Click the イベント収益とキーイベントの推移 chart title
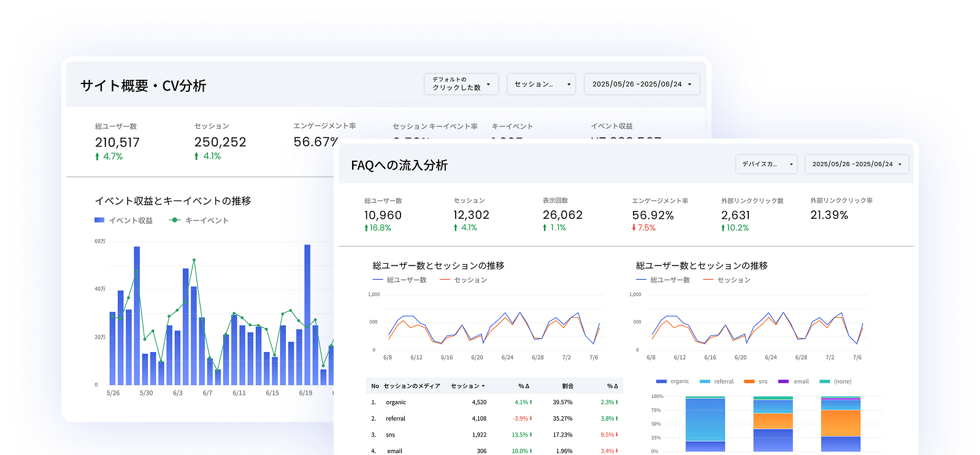The width and height of the screenshot is (980, 455). pyautogui.click(x=173, y=201)
